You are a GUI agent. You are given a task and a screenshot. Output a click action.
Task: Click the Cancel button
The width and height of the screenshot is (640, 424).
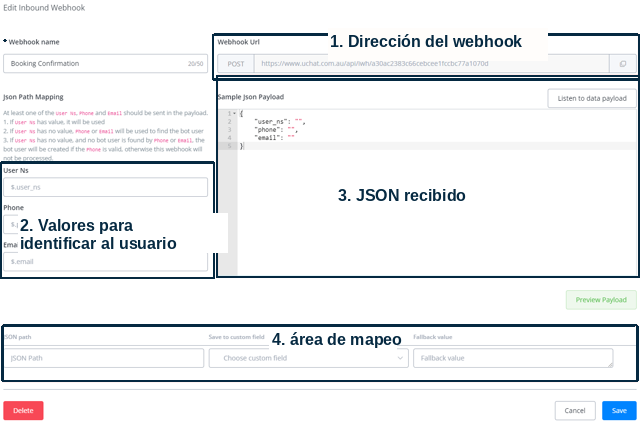coord(575,411)
